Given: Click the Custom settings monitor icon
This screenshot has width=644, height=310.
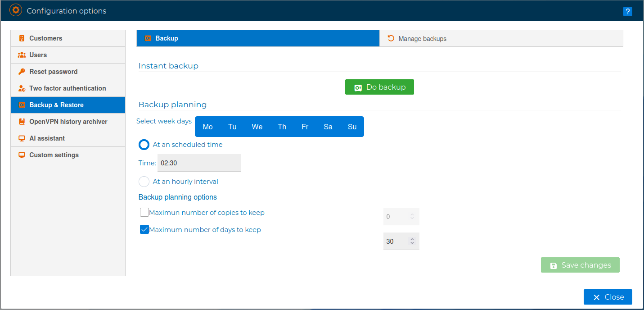Looking at the screenshot, I should (x=22, y=155).
